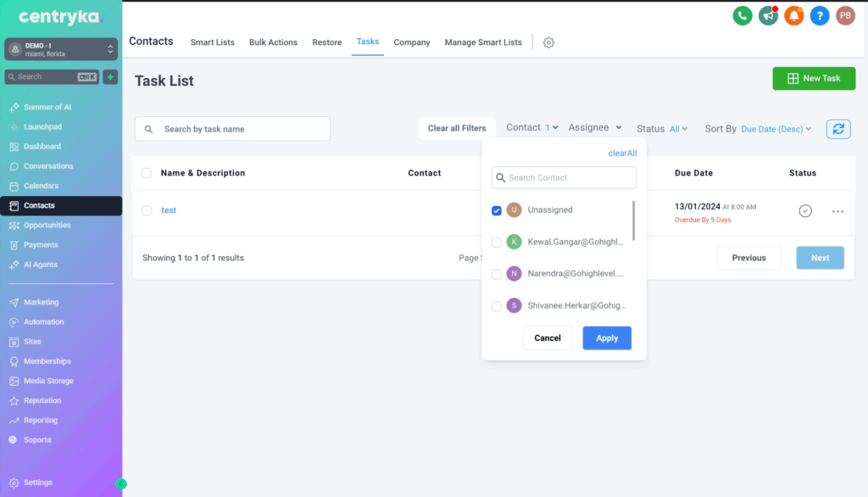Open the Status All filter dropdown
Screen dimensions: 868x497
(x=662, y=129)
